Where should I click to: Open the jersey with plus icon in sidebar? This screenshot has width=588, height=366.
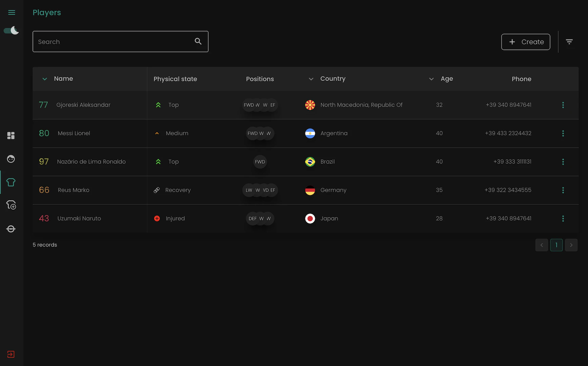11,205
